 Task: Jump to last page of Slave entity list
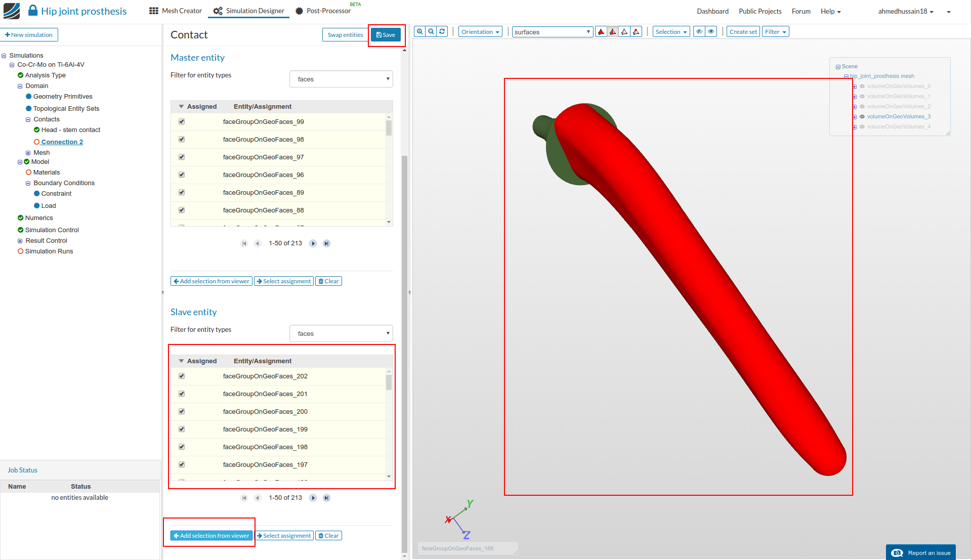[327, 498]
